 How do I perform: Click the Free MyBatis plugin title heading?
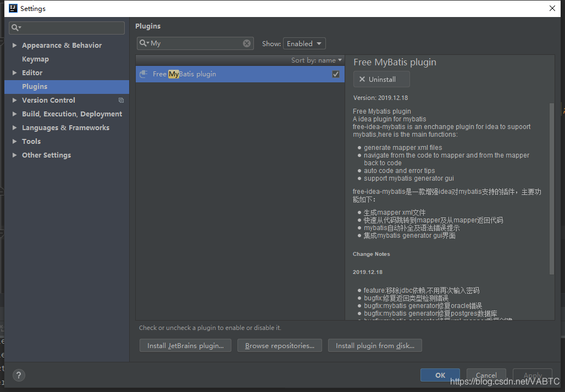click(395, 62)
